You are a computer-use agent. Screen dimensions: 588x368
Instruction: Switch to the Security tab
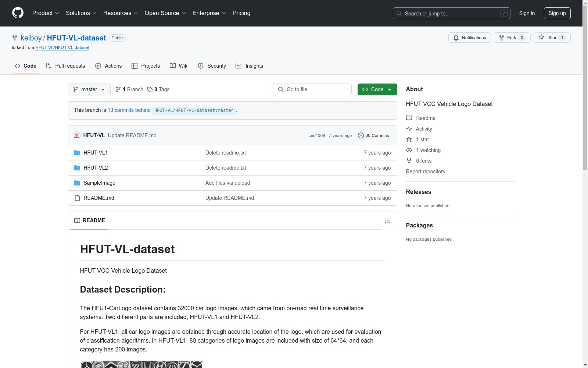pos(212,66)
